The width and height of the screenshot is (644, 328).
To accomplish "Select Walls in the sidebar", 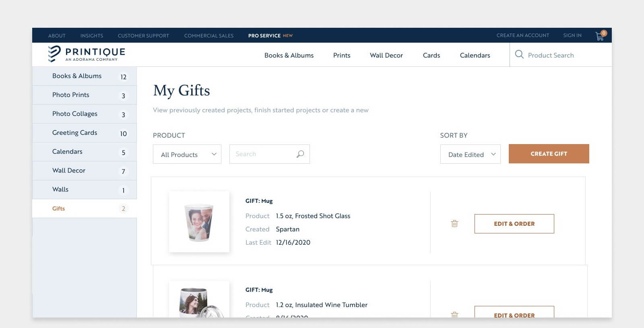I will [x=85, y=190].
